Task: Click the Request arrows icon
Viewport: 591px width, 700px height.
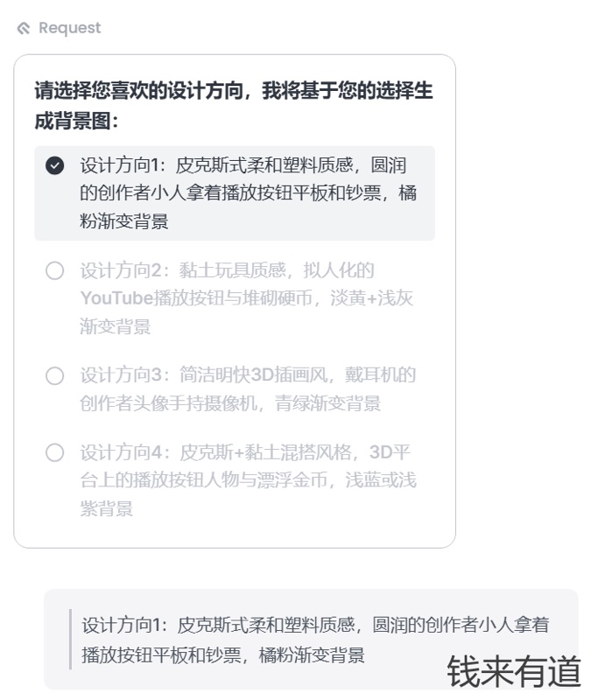Action: 24,27
